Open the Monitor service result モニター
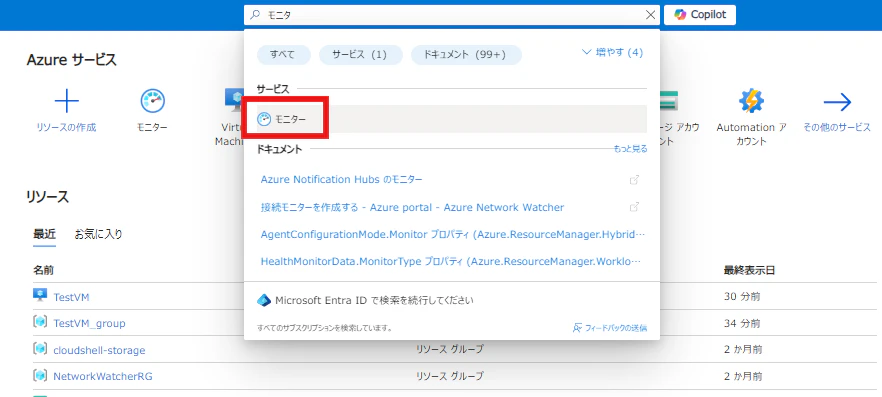The height and width of the screenshot is (397, 882). coord(451,119)
